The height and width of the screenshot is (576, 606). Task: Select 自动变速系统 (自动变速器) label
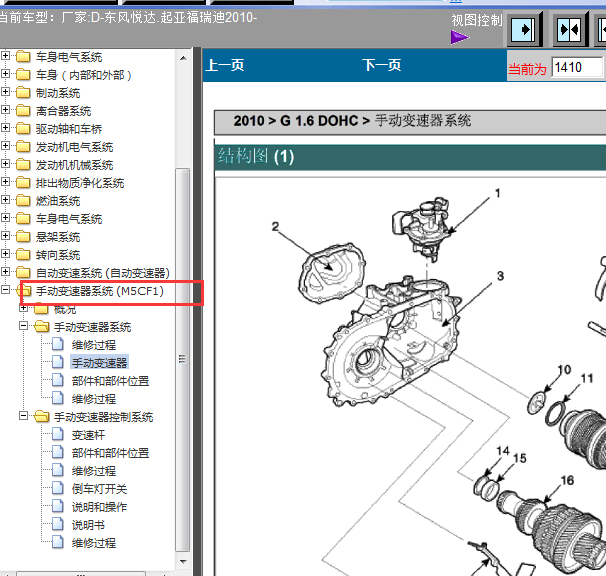pos(103,273)
